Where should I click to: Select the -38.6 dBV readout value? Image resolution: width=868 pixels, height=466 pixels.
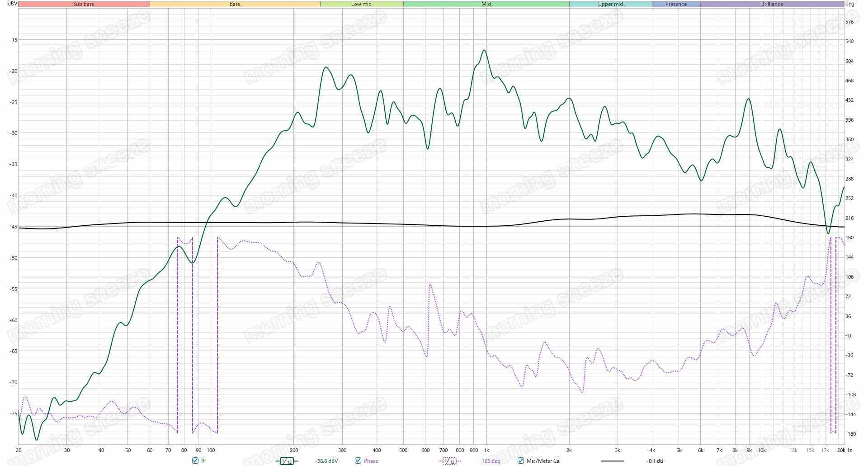[326, 461]
